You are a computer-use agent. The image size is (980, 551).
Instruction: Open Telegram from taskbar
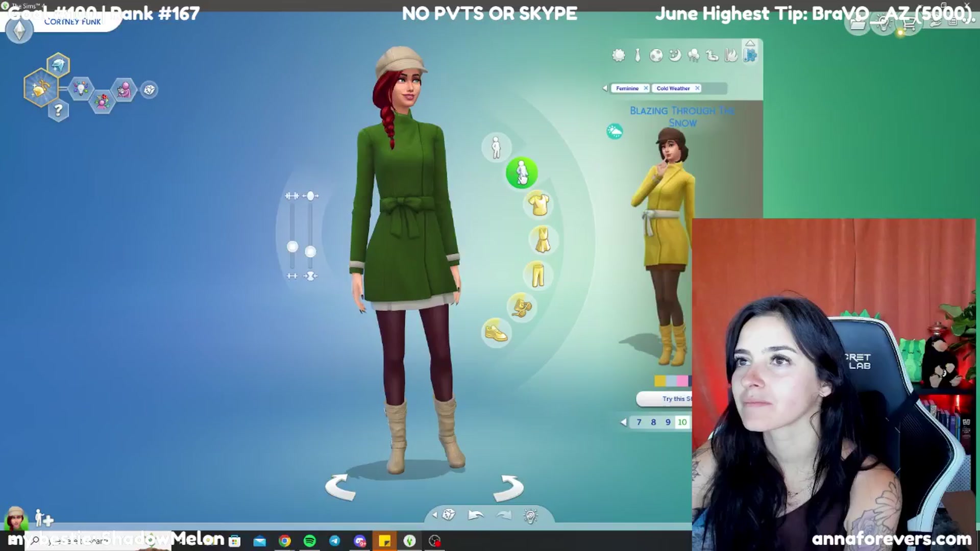click(334, 541)
